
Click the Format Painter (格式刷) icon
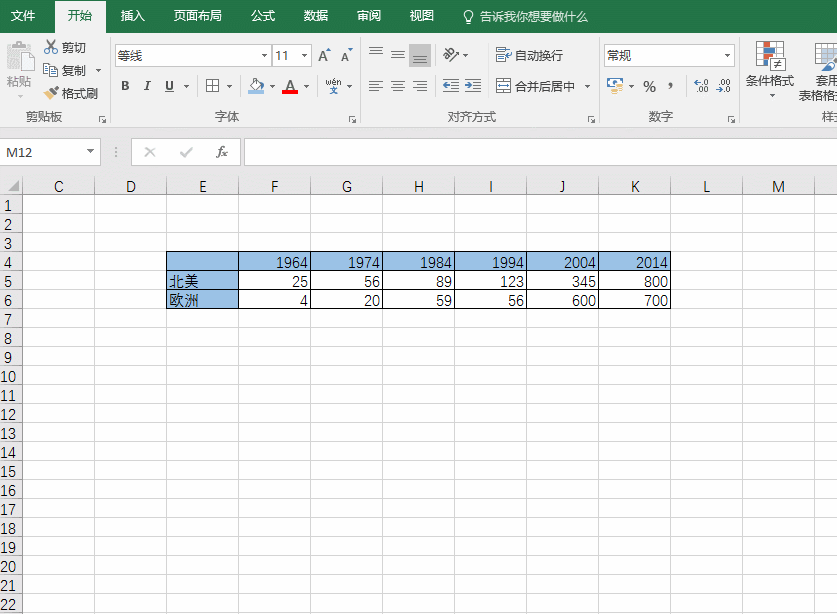(x=52, y=93)
